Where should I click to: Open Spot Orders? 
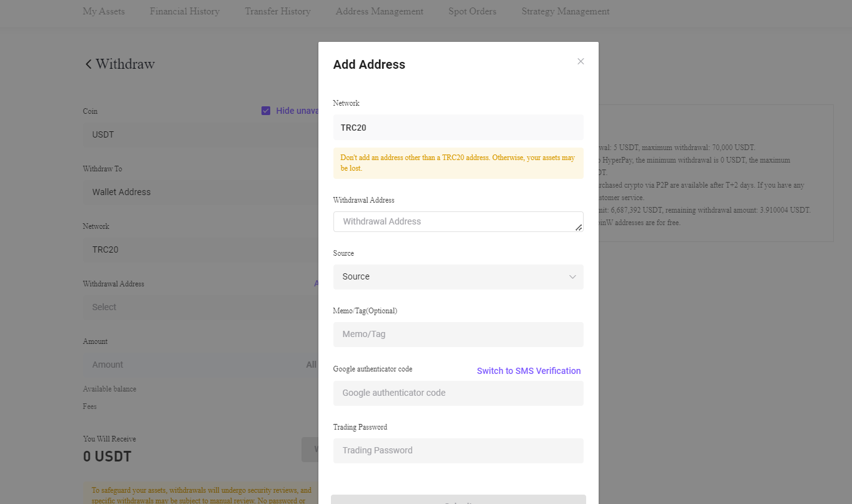[472, 11]
